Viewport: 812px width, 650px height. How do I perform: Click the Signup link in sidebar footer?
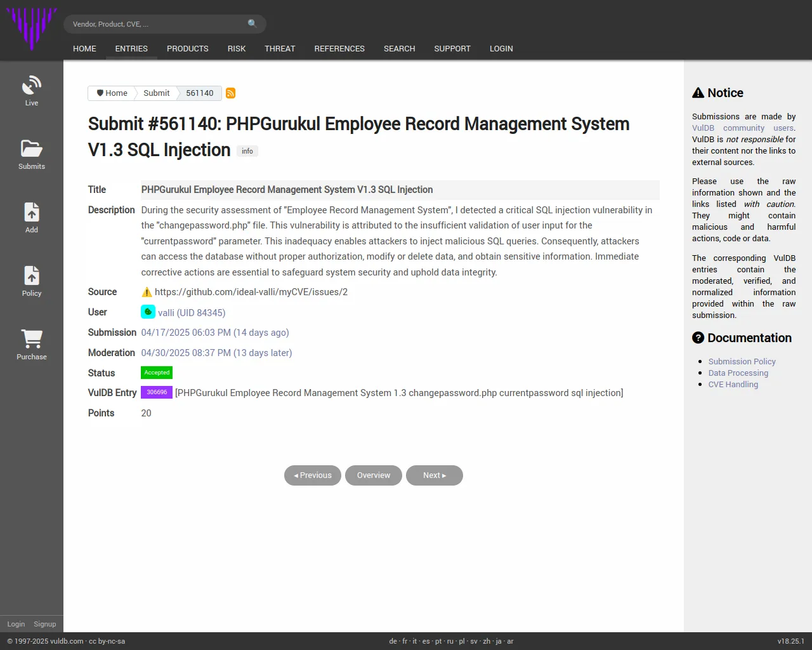[45, 624]
